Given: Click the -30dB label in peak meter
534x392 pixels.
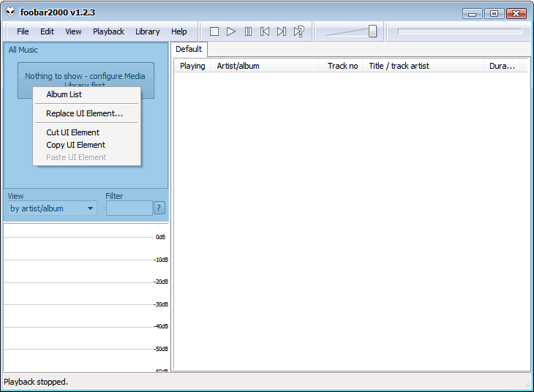Looking at the screenshot, I should pyautogui.click(x=161, y=304).
